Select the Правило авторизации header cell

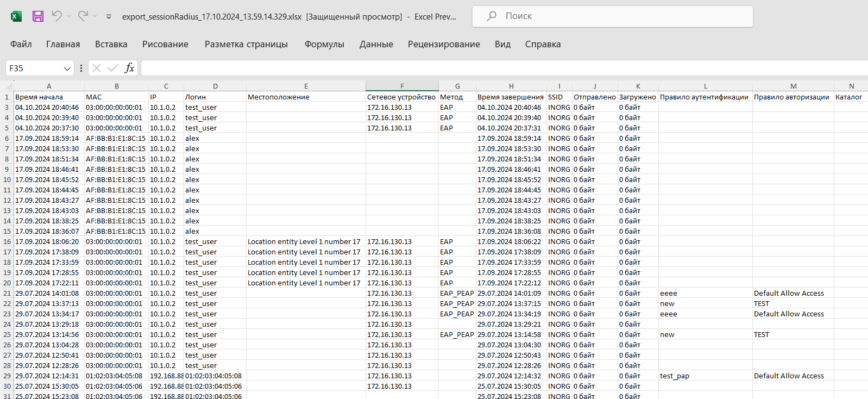tap(792, 97)
